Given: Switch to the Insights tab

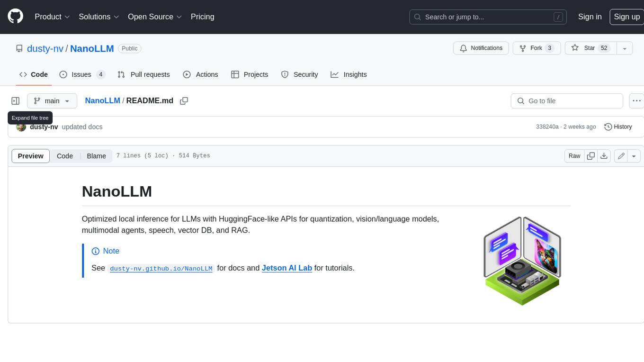Looking at the screenshot, I should click(x=349, y=74).
